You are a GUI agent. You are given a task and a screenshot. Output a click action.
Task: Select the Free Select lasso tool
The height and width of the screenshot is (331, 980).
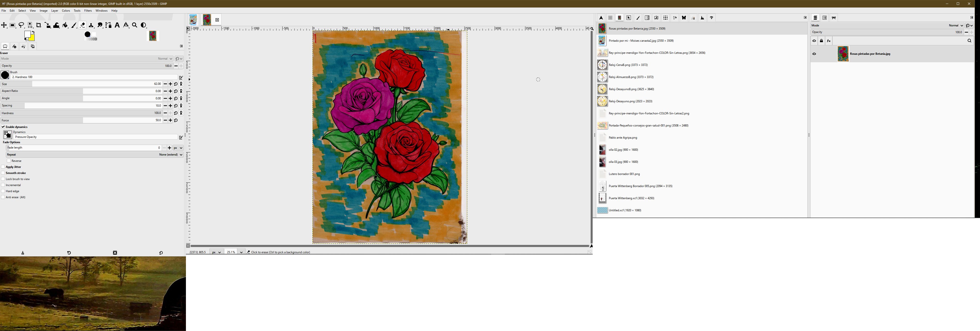tap(21, 25)
